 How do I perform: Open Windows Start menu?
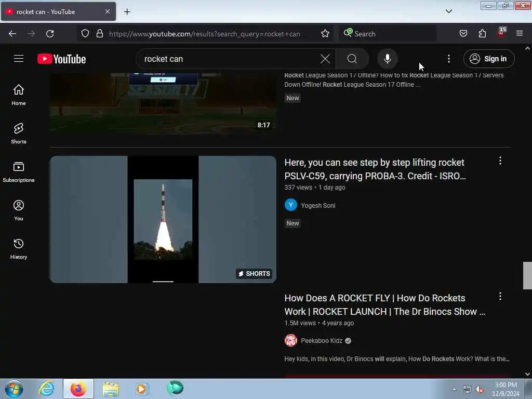(14, 389)
